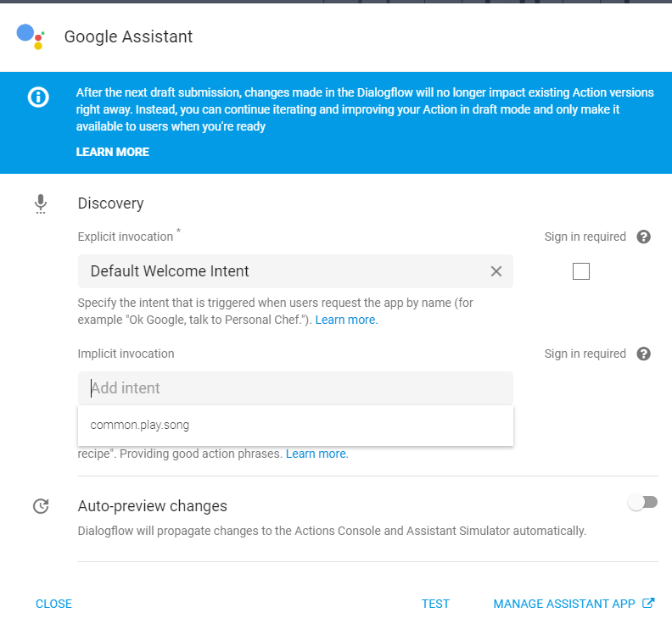
Task: Click the microphone Discovery icon
Action: (40, 204)
